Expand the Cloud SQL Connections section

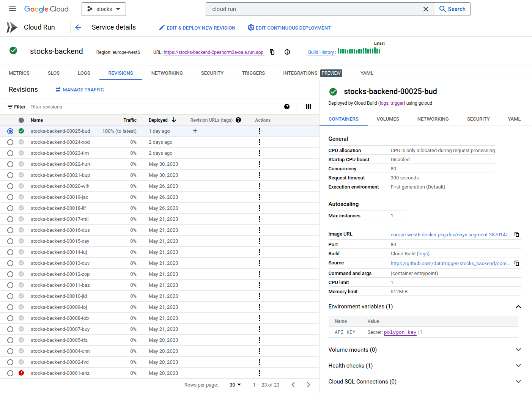[518, 382]
